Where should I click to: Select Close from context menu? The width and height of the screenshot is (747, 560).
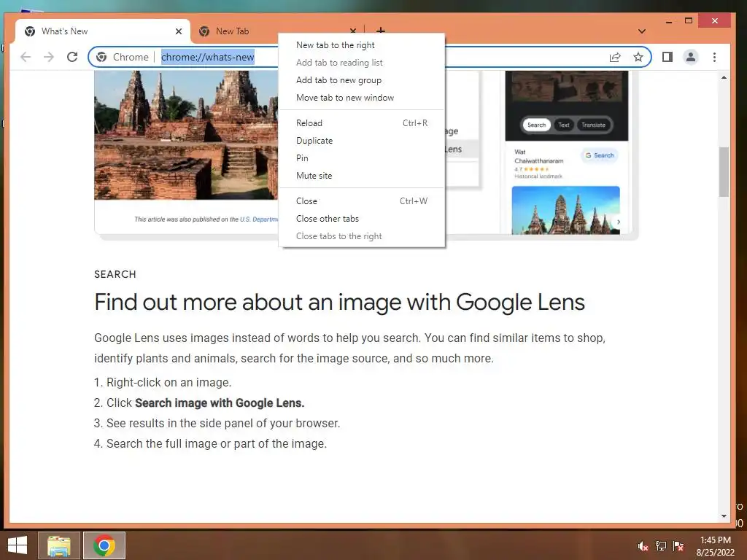362,201
